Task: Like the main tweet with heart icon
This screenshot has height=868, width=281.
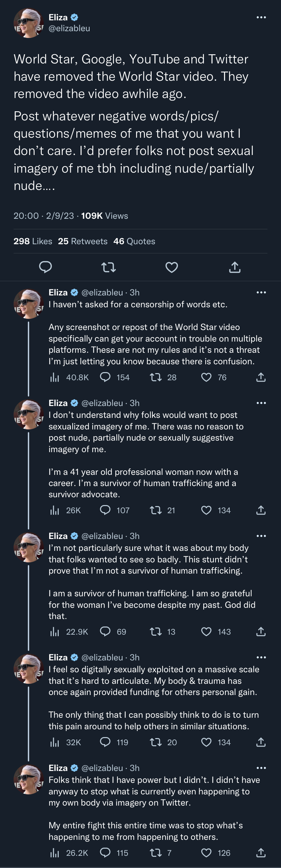Action: 172,267
